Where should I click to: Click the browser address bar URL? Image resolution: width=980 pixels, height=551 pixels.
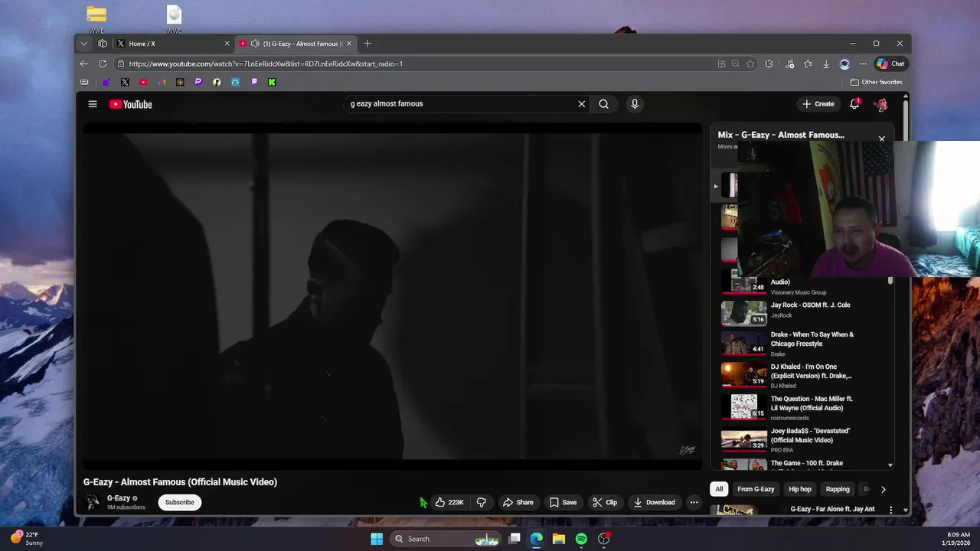click(x=266, y=64)
